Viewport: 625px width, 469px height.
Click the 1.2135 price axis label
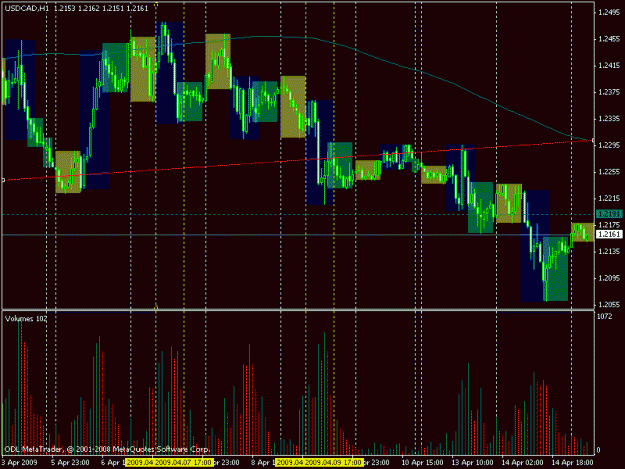[x=609, y=251]
